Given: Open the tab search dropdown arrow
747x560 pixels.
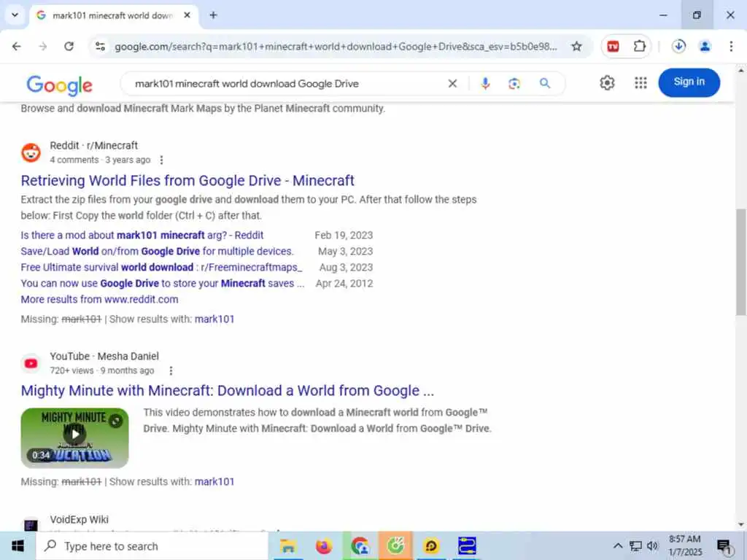Looking at the screenshot, I should (15, 15).
